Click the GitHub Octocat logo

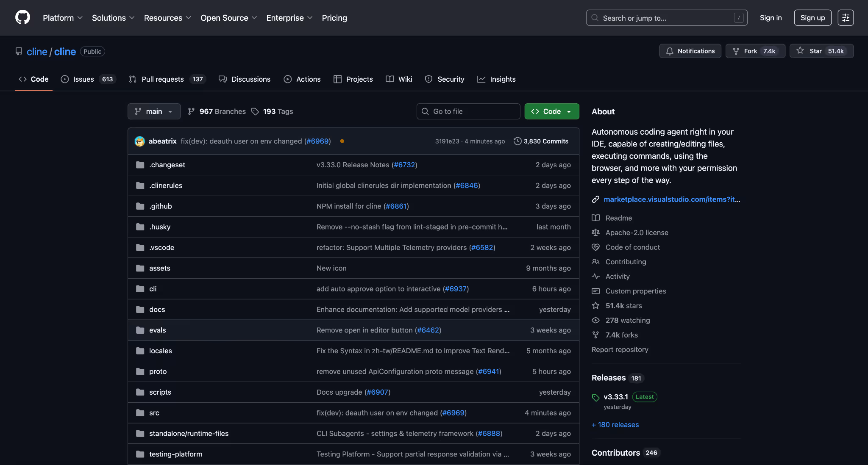click(22, 17)
